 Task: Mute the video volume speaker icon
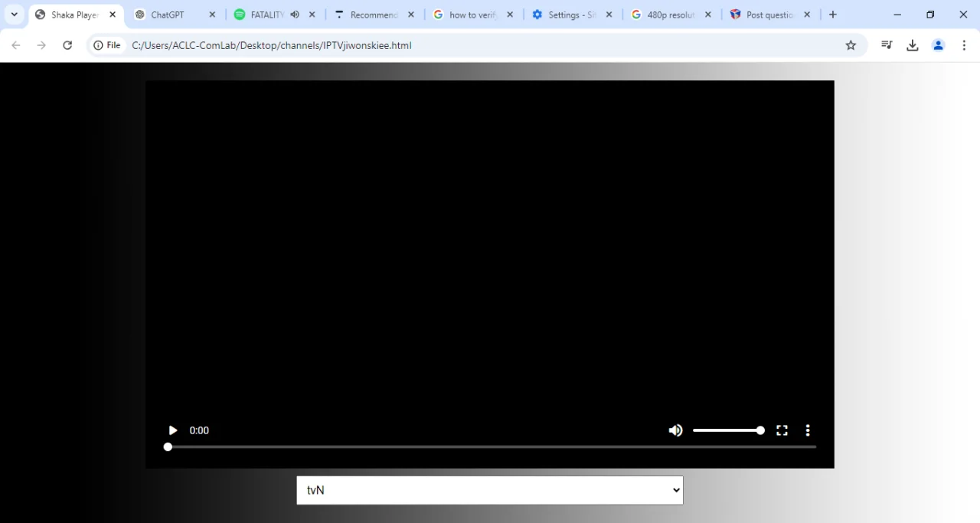coord(675,430)
